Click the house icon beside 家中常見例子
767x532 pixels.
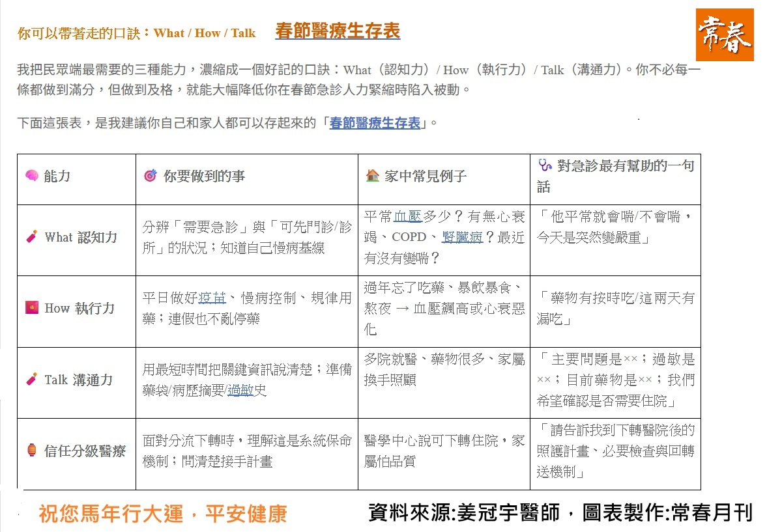372,176
